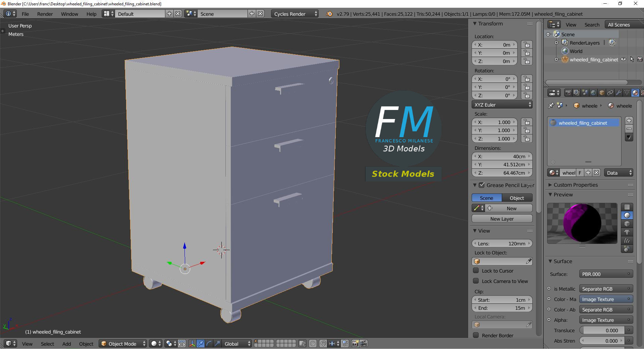The image size is (644, 349).
Task: Select hair strands material preview type
Action: (627, 240)
